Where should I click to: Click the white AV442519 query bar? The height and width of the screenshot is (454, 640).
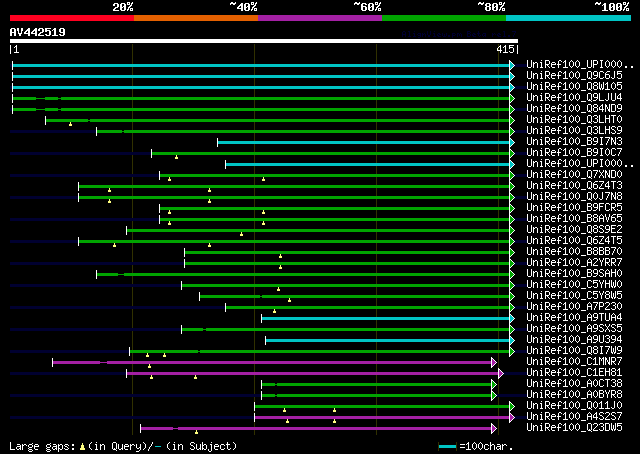point(264,41)
